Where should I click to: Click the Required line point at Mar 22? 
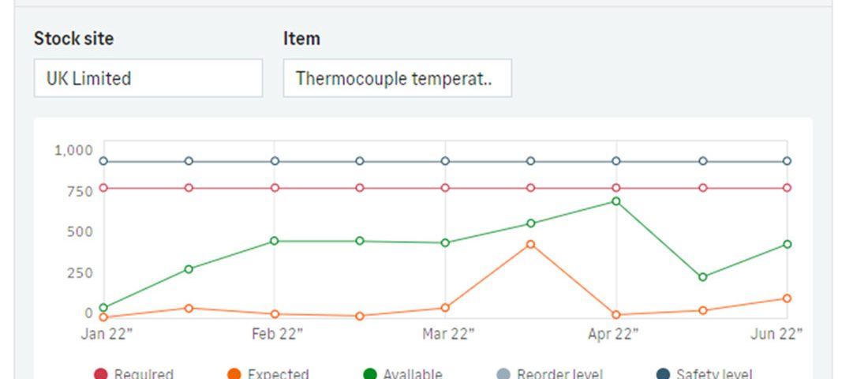445,188
